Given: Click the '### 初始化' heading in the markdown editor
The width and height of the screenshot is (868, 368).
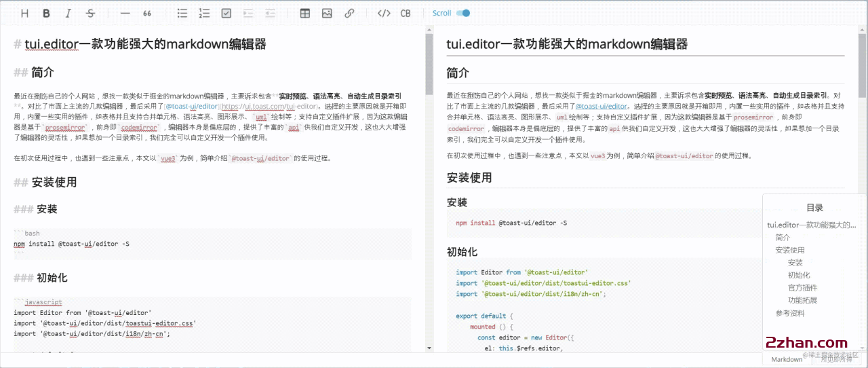Looking at the screenshot, I should (41, 278).
